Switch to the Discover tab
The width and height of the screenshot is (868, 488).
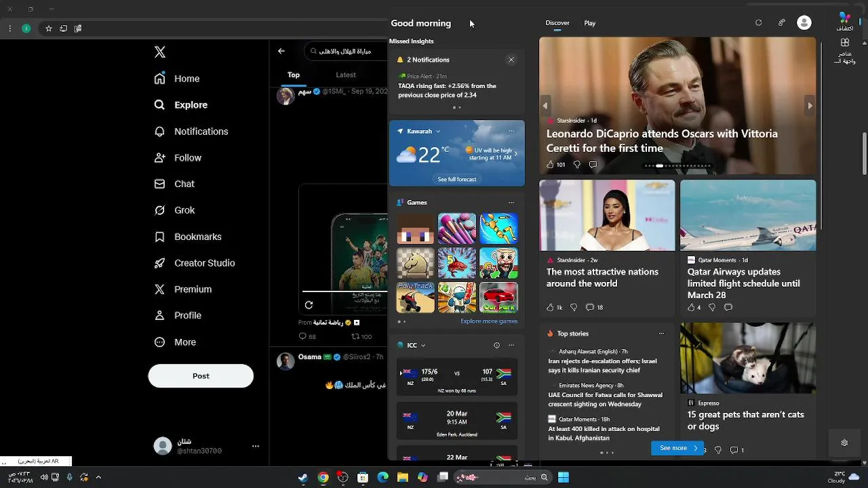click(x=557, y=23)
